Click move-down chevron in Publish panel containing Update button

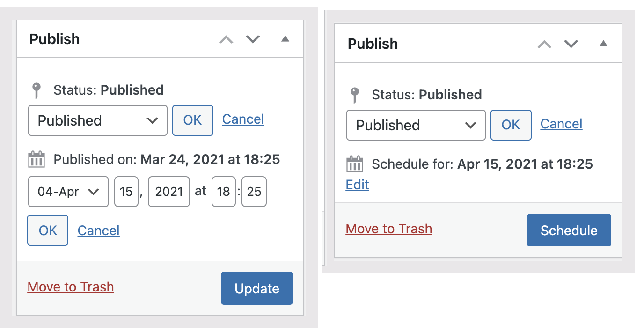(253, 39)
